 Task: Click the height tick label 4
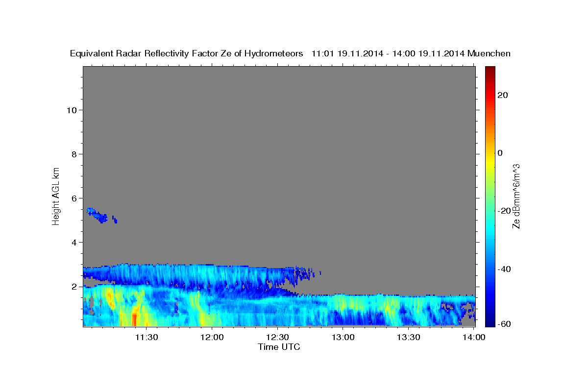[x=74, y=243]
